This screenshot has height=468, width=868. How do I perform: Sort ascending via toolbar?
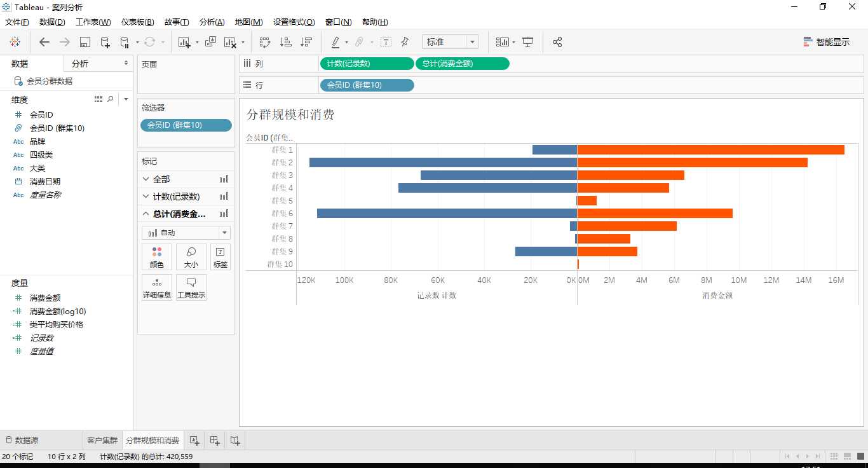click(x=286, y=42)
